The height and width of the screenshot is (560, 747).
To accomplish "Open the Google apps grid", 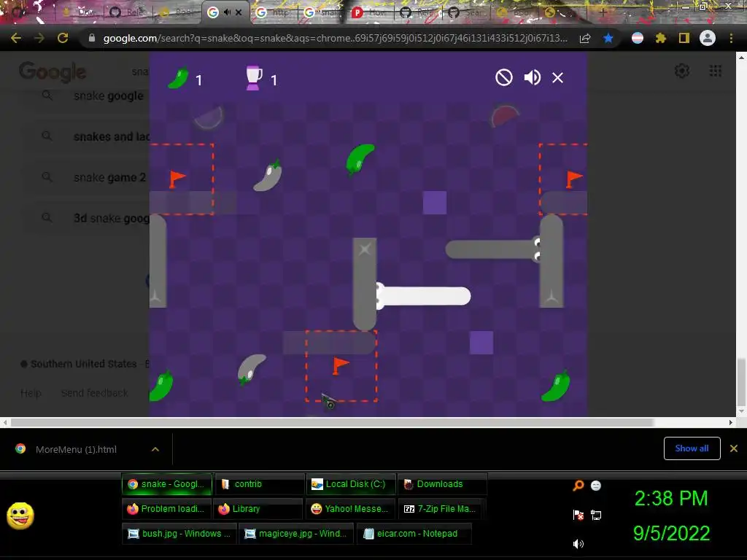I will (x=715, y=71).
